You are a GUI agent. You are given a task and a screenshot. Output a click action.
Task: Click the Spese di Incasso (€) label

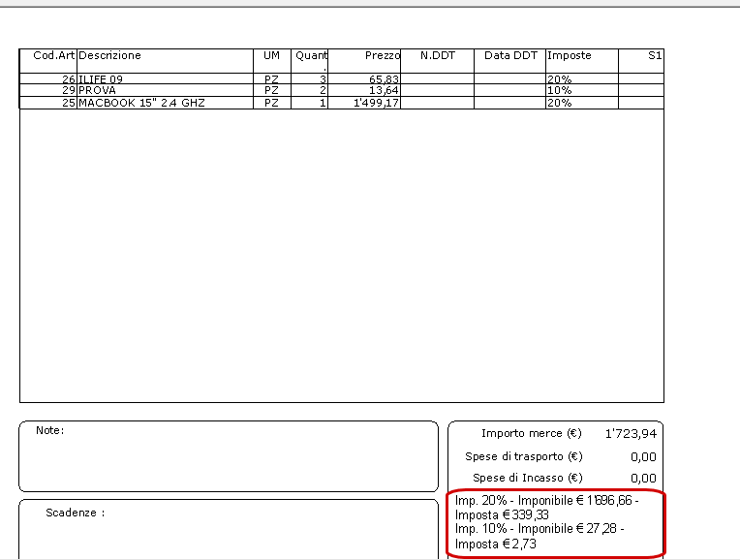(528, 478)
